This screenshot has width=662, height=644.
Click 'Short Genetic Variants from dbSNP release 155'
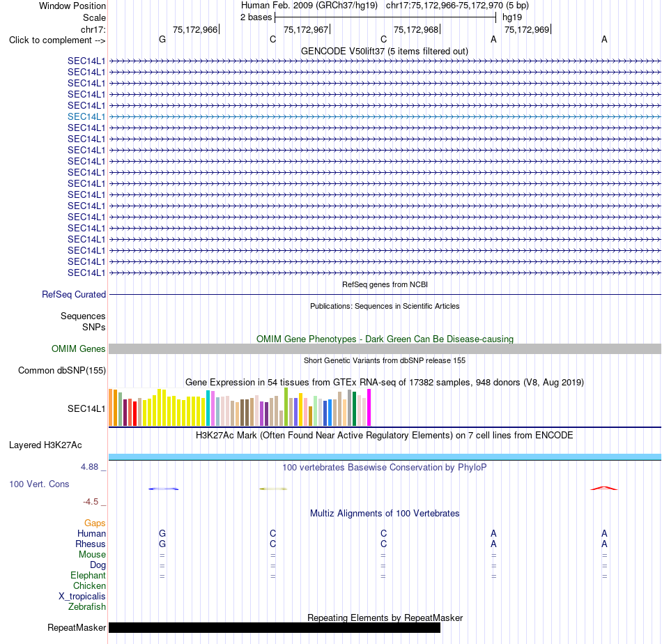(385, 360)
